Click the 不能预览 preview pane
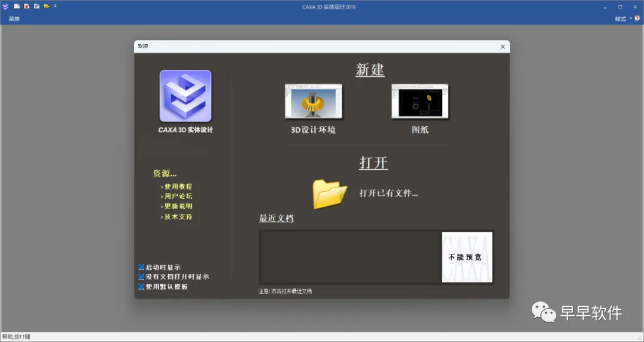This screenshot has width=644, height=342. click(467, 257)
